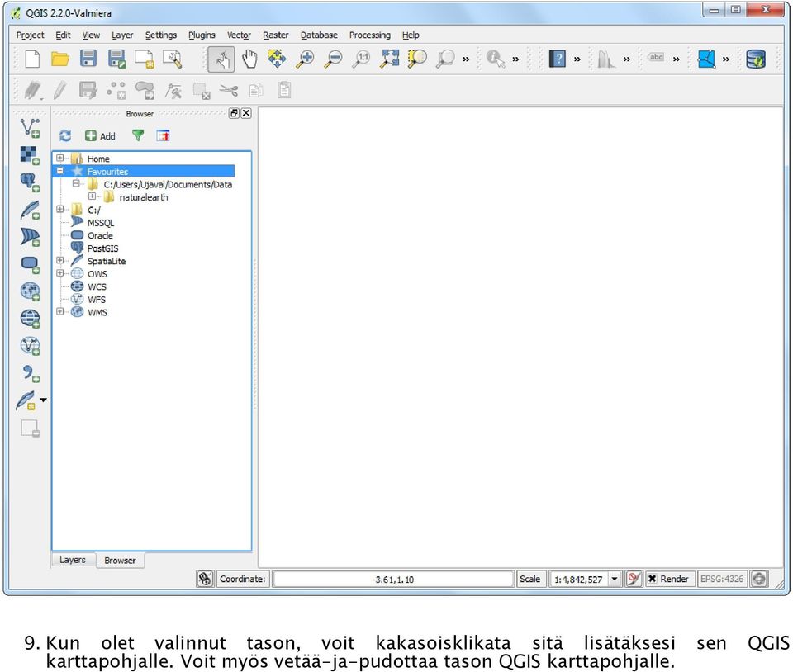Image resolution: width=793 pixels, height=672 pixels.
Task: Click EPSG:4326 CRS status button
Action: (x=722, y=579)
